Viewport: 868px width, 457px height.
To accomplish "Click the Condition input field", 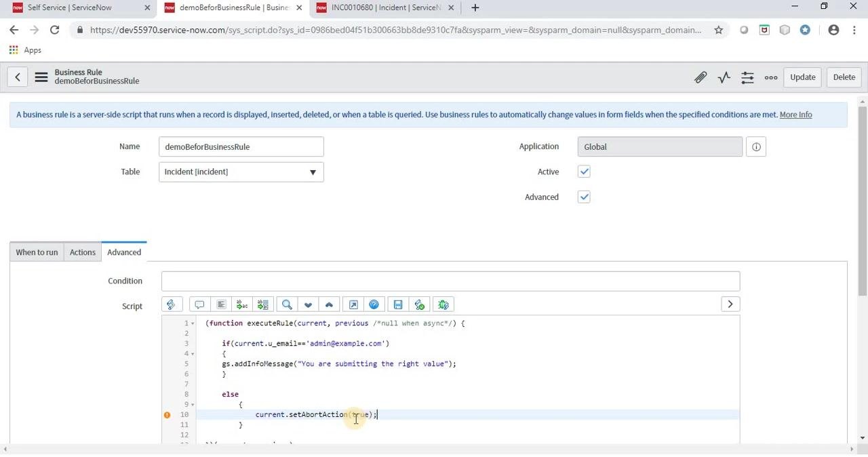I will 450,281.
